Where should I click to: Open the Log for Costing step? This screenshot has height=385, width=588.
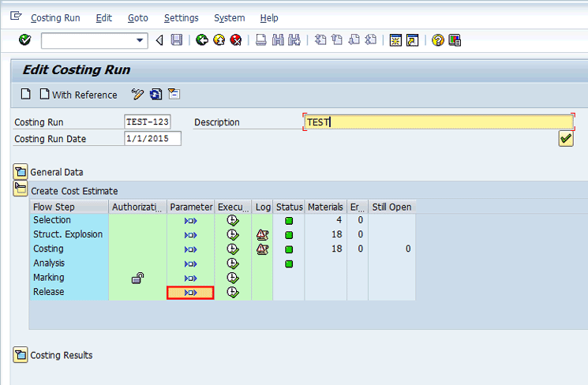coord(263,249)
